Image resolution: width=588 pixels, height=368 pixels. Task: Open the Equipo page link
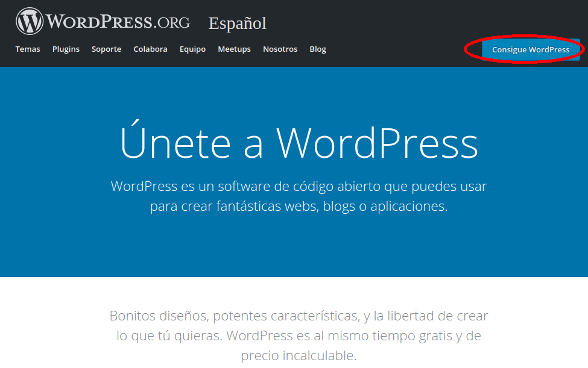(193, 49)
